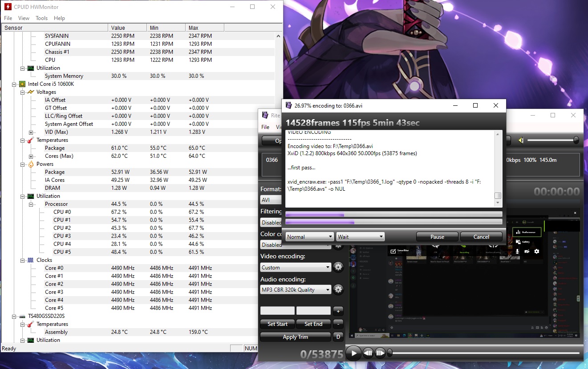Expand the VID (Max) entry
The width and height of the screenshot is (588, 369).
click(x=31, y=132)
